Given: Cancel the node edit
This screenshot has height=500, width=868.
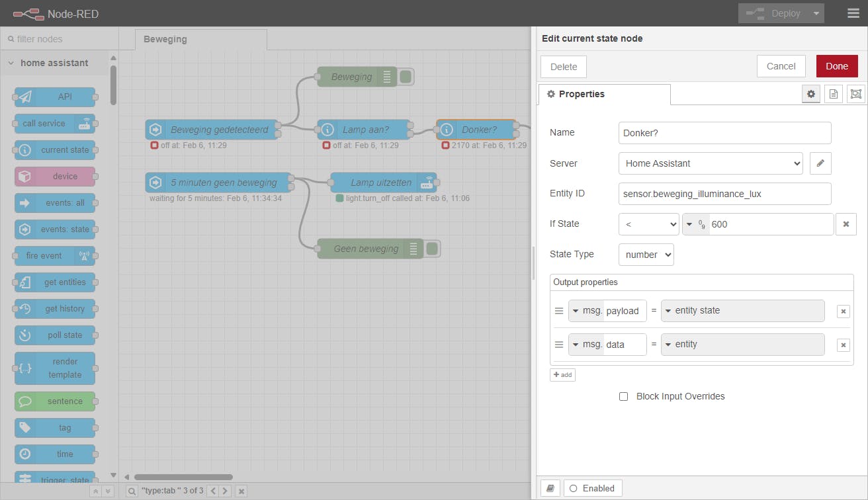Looking at the screenshot, I should (781, 66).
